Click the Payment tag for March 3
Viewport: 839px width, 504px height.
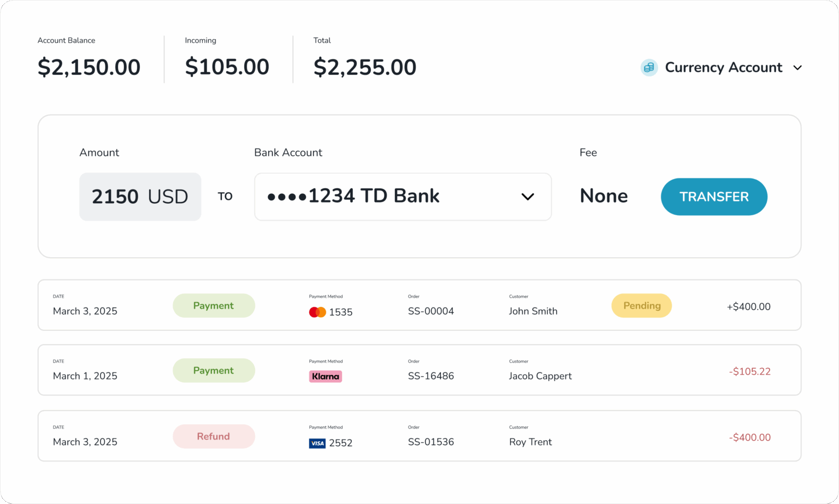click(214, 306)
